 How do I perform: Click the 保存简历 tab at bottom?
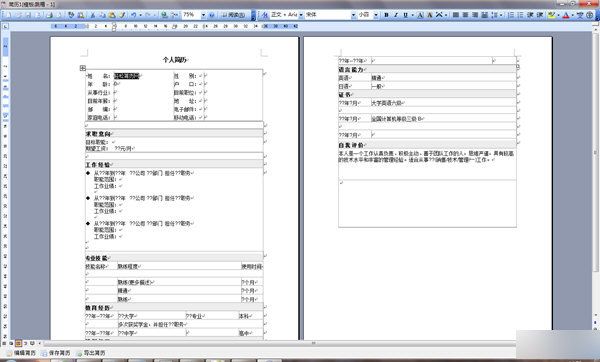56,353
